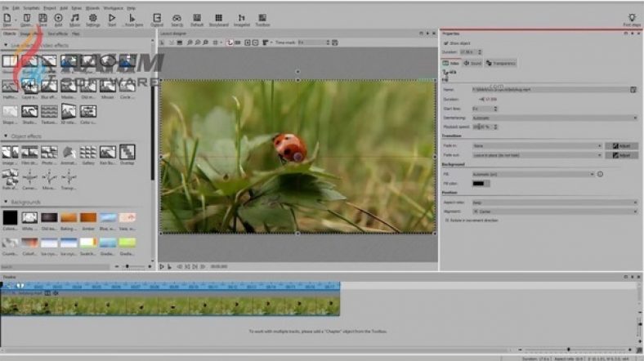
Task: Toggle Rotate in movement direction checkbox
Action: pos(445,220)
